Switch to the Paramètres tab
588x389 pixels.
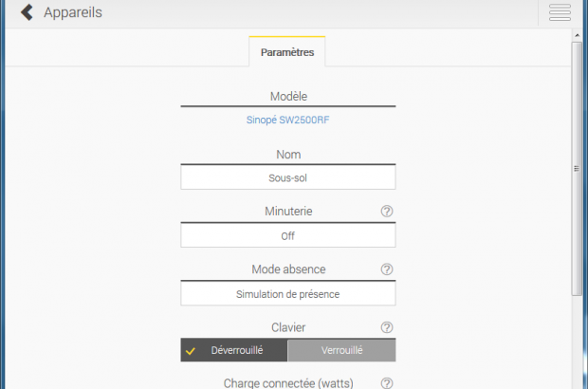(287, 52)
